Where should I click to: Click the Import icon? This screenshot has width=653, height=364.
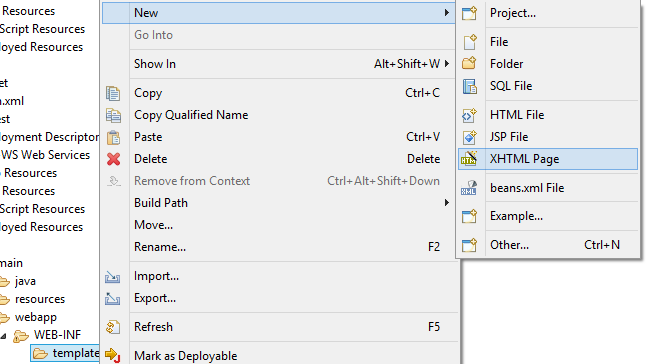(x=112, y=277)
